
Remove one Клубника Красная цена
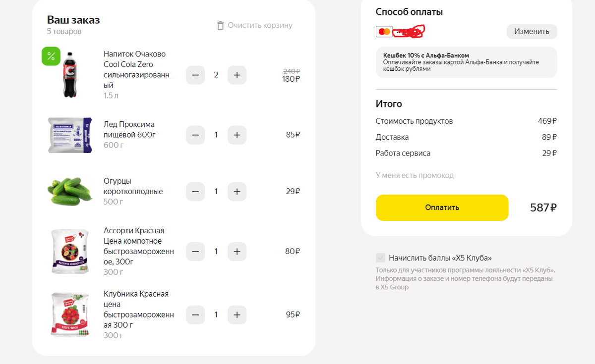click(195, 315)
